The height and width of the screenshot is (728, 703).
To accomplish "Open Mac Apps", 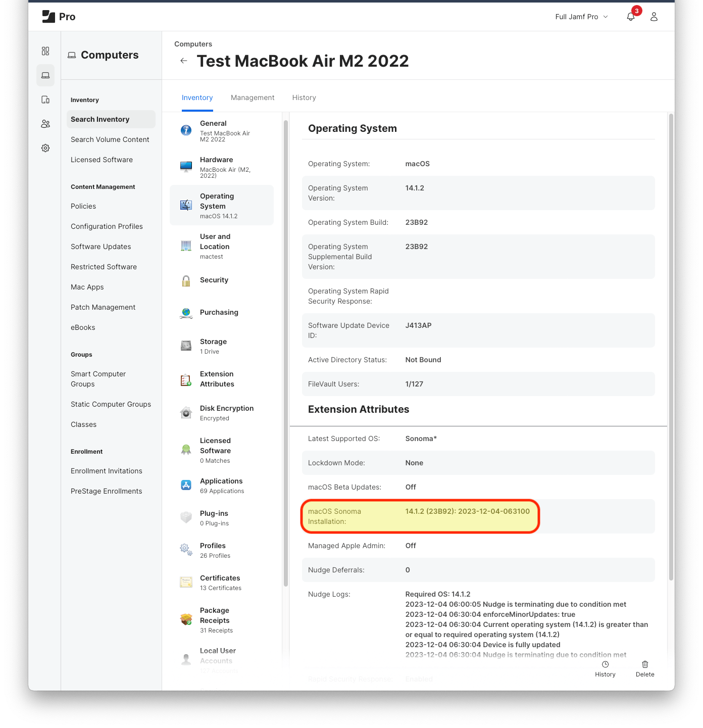I will tap(87, 287).
